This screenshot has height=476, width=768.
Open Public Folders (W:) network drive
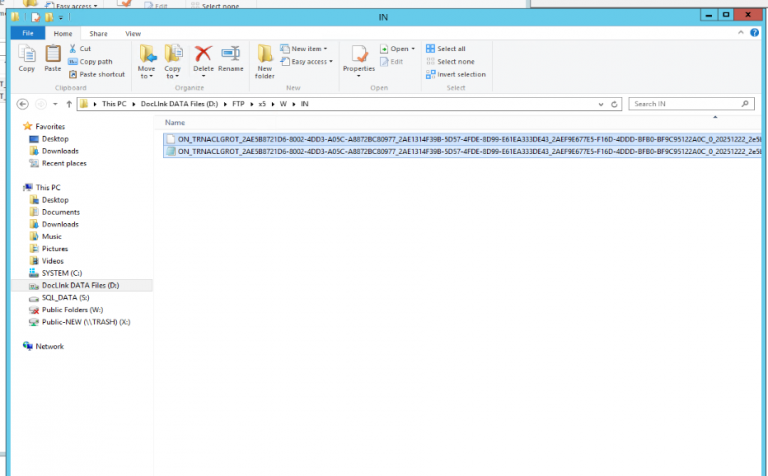(72, 309)
